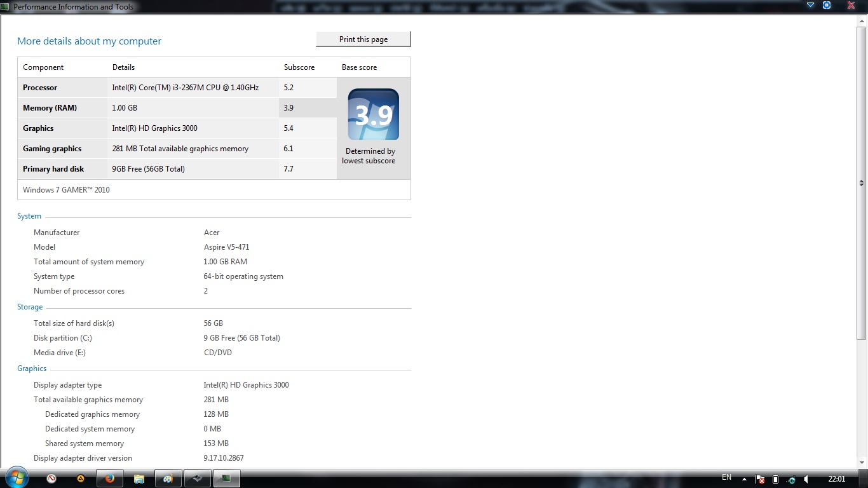The width and height of the screenshot is (868, 488).
Task: Click the Number of processor cores label
Action: (x=79, y=291)
